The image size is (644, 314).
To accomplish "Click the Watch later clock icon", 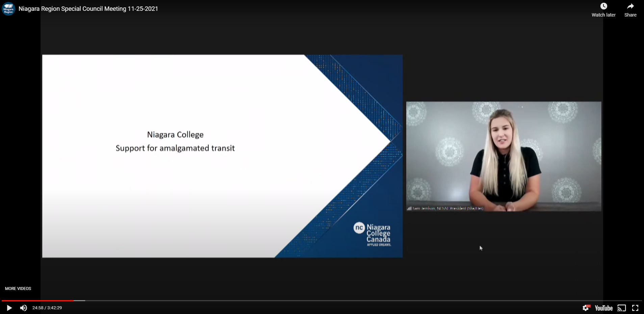I will [x=603, y=6].
